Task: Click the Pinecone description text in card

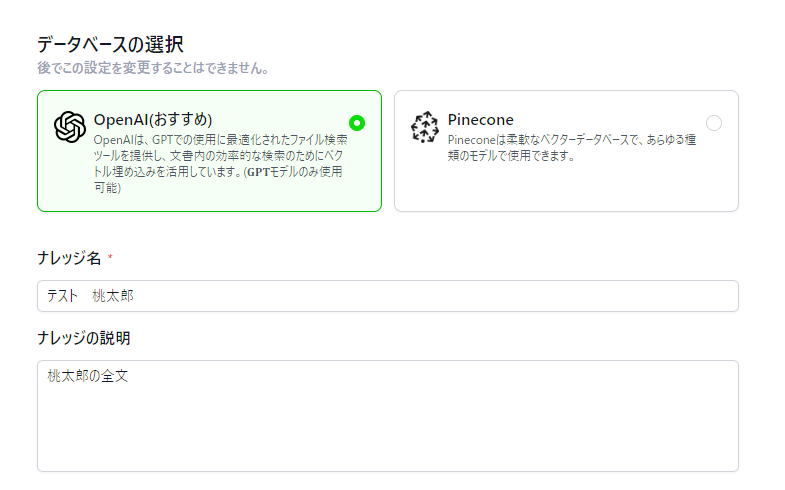Action: [x=570, y=148]
